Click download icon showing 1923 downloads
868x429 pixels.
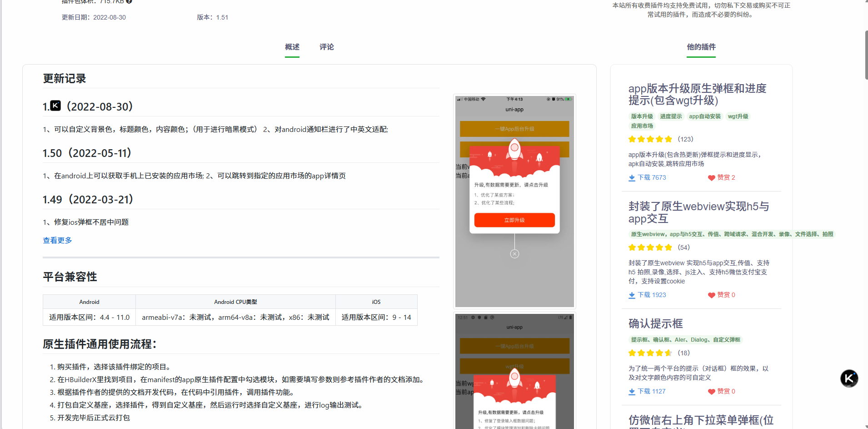click(632, 295)
